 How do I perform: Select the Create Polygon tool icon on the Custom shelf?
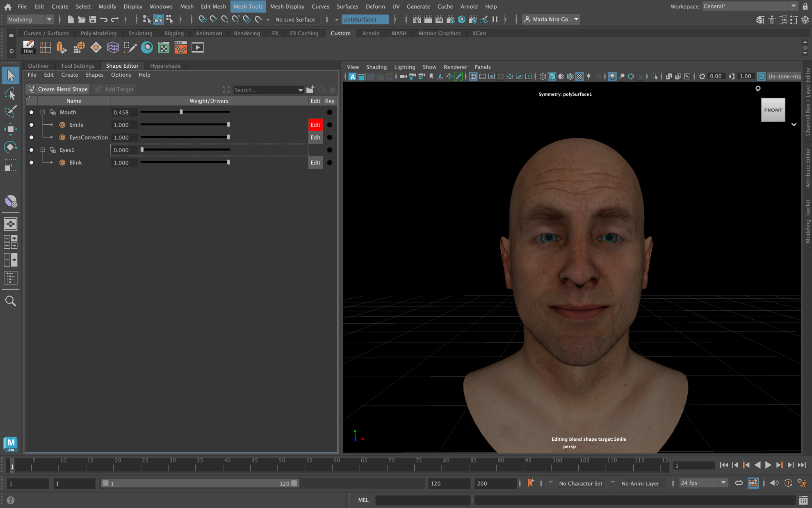click(x=130, y=47)
